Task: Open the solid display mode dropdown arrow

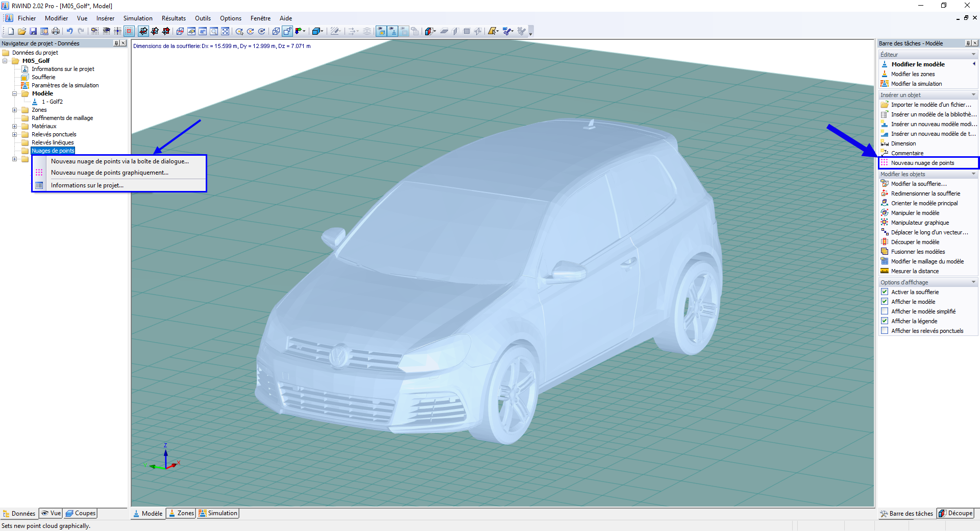Action: coord(322,31)
